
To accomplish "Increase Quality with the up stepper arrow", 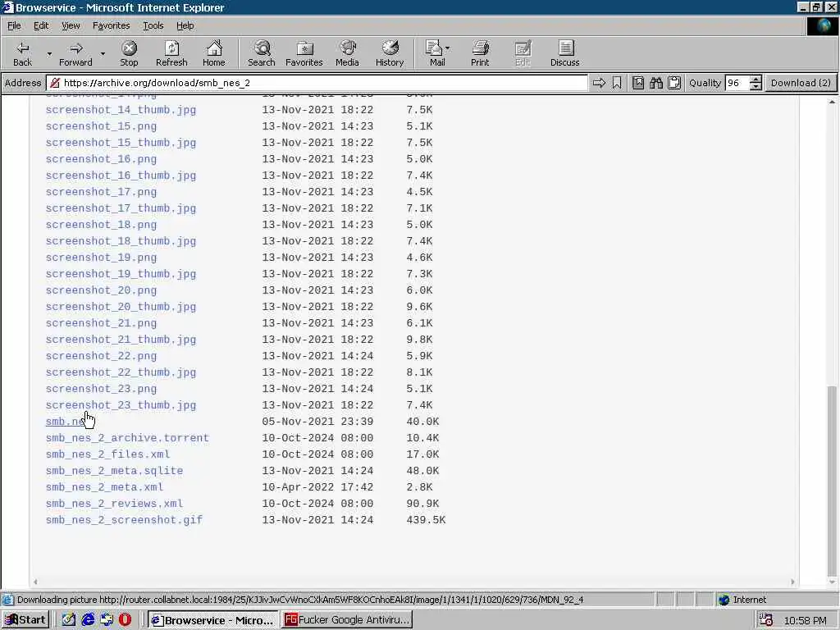I will pyautogui.click(x=756, y=80).
